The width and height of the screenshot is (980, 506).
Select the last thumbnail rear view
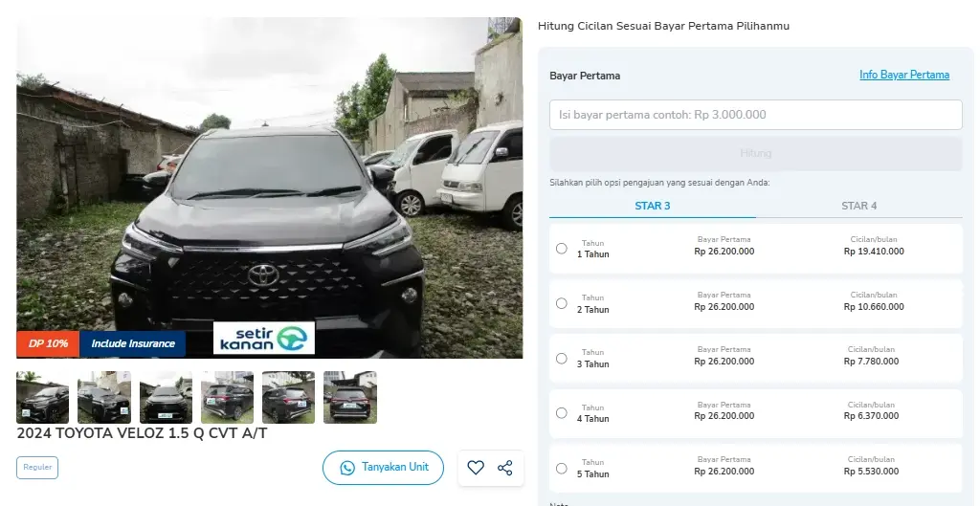coord(350,397)
